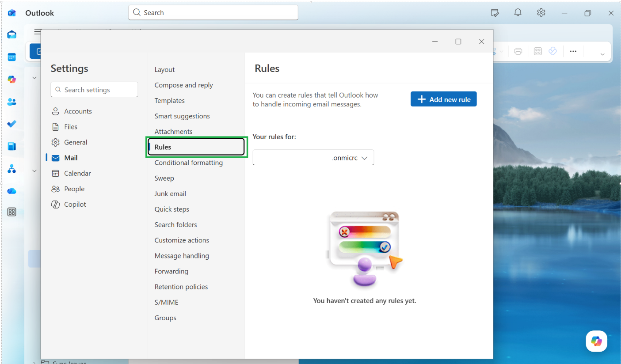Expand the ribbon with the chevron
This screenshot has width=621, height=364.
[x=602, y=54]
